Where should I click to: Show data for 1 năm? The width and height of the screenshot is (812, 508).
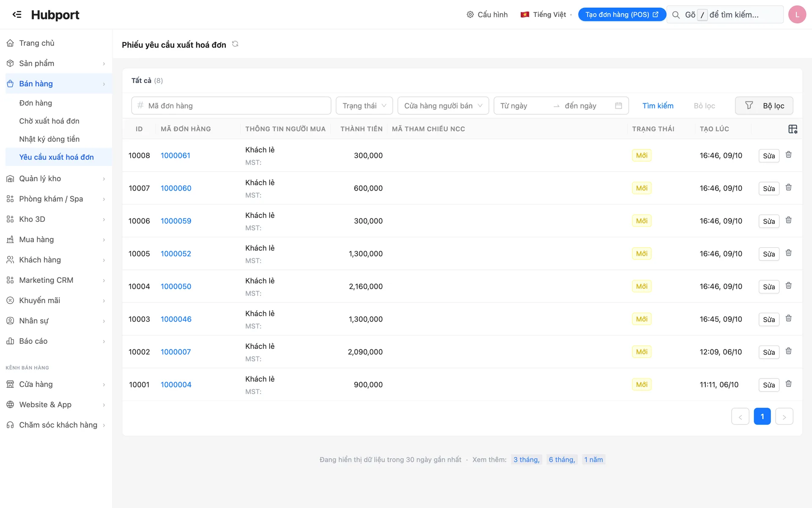pos(593,460)
